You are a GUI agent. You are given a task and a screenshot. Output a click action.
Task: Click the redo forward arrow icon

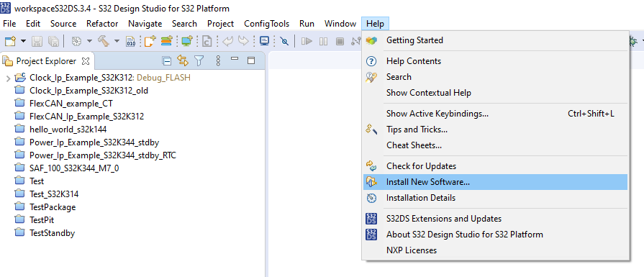(x=244, y=40)
